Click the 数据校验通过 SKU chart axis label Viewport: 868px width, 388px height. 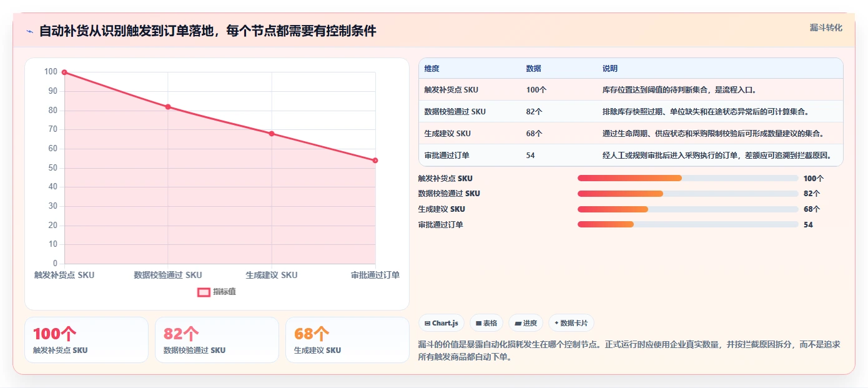pos(168,275)
